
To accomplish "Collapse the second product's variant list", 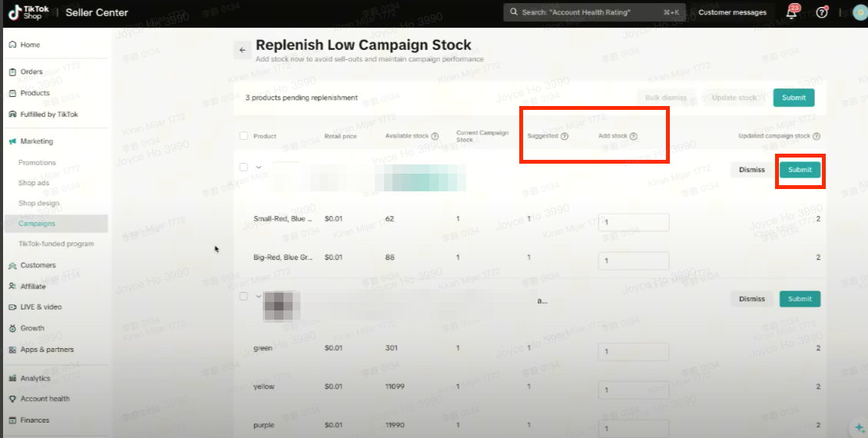I will [x=259, y=296].
